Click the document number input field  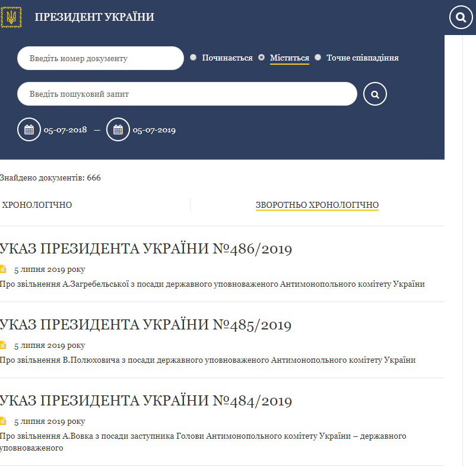click(100, 58)
